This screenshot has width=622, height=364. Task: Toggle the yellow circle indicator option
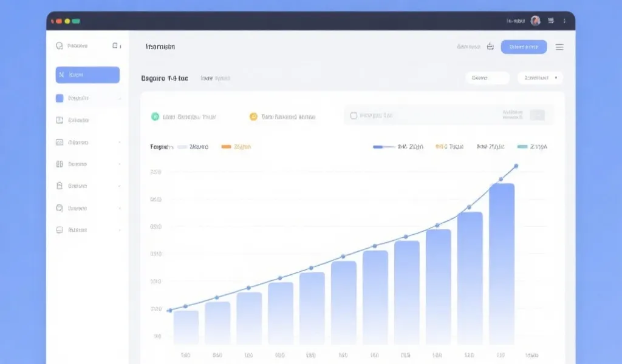pyautogui.click(x=253, y=116)
